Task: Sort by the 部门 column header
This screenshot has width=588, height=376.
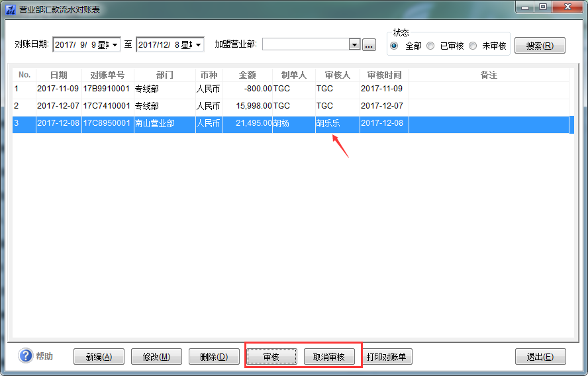Action: [x=165, y=75]
